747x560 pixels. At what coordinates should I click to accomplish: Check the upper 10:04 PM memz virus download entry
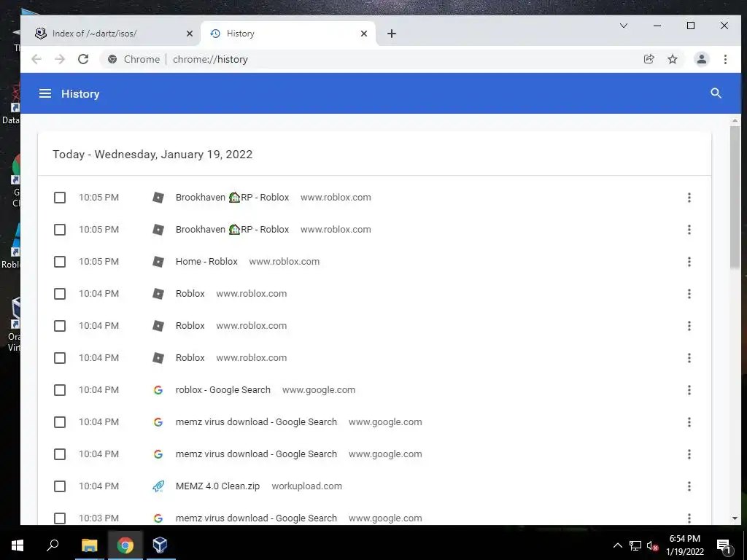point(60,422)
